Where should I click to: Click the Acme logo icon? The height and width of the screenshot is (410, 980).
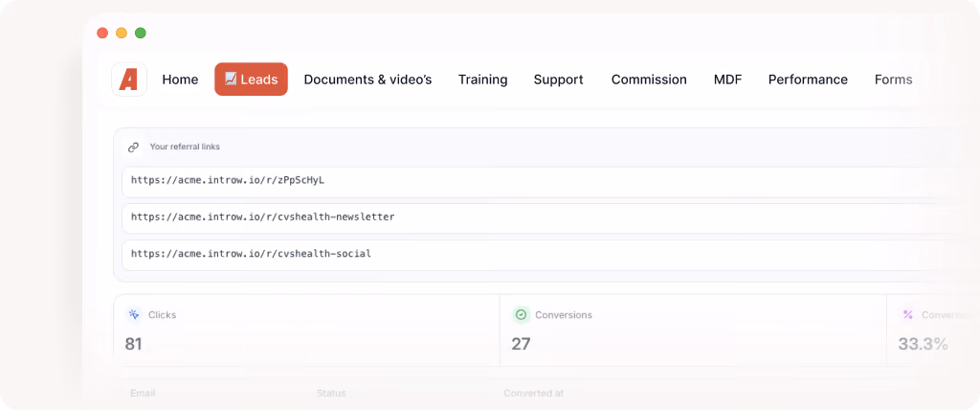click(129, 80)
